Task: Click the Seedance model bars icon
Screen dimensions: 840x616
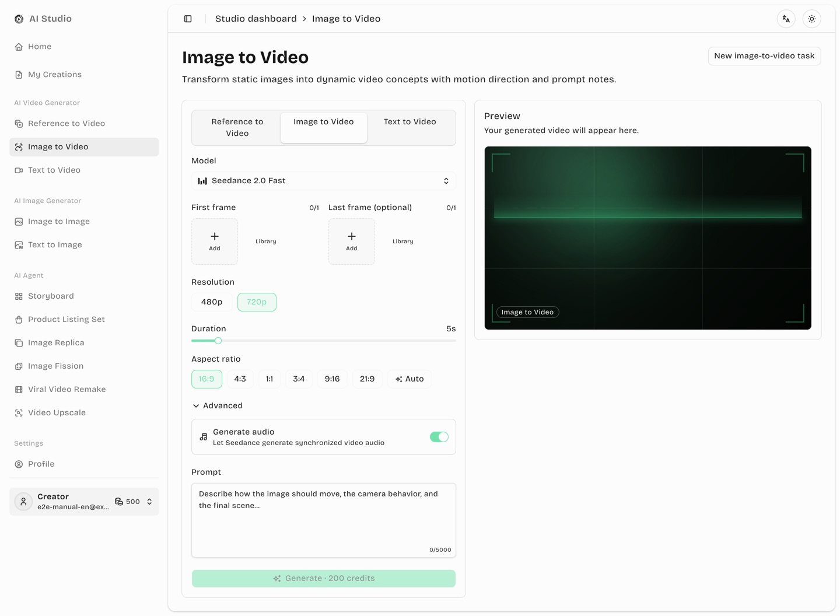Action: [202, 181]
